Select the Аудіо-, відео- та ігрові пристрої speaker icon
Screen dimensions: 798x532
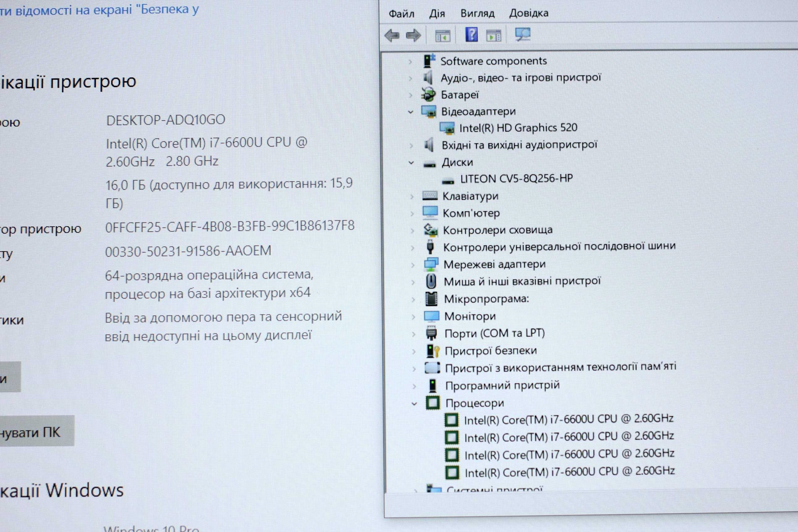click(x=429, y=78)
